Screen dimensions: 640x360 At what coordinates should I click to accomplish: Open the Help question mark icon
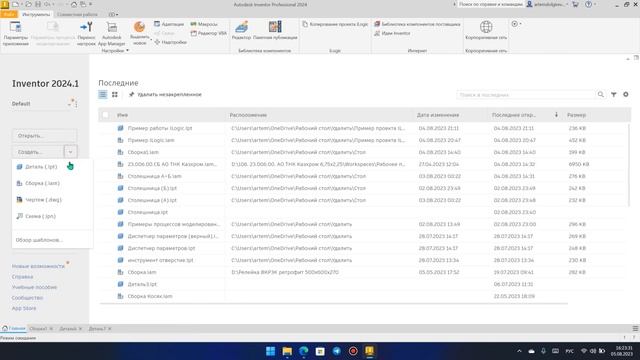point(588,4)
